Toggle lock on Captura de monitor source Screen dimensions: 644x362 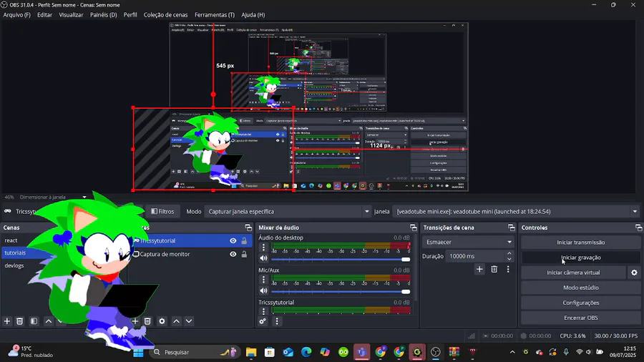coord(244,254)
